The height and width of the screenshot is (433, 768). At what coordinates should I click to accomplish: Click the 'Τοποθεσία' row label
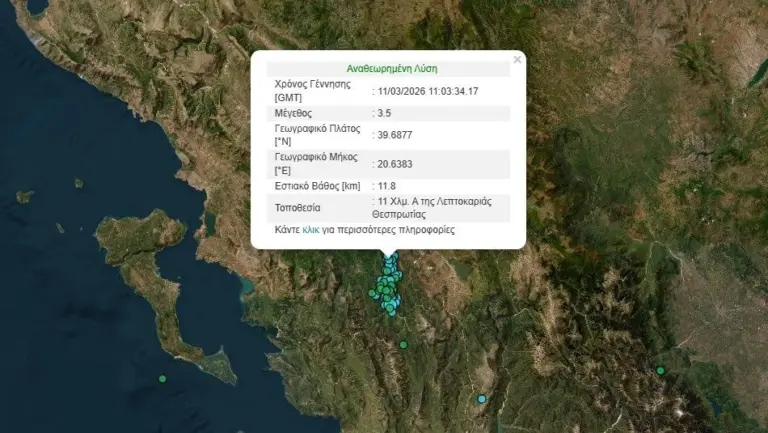298,208
